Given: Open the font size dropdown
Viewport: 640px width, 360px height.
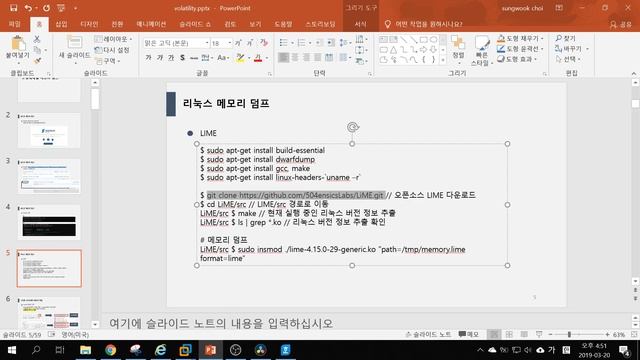Looking at the screenshot, I should pos(230,43).
